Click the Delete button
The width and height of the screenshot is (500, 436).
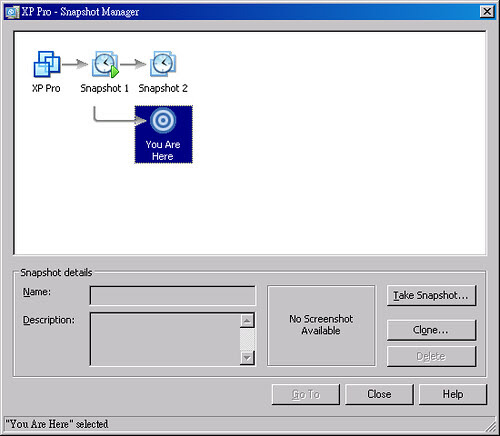pyautogui.click(x=431, y=356)
